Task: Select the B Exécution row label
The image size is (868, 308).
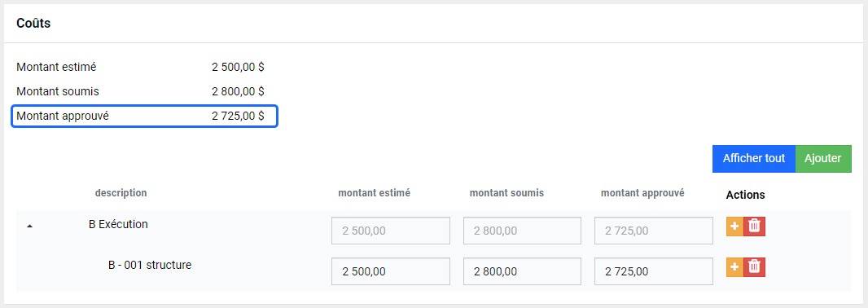Action: (118, 224)
